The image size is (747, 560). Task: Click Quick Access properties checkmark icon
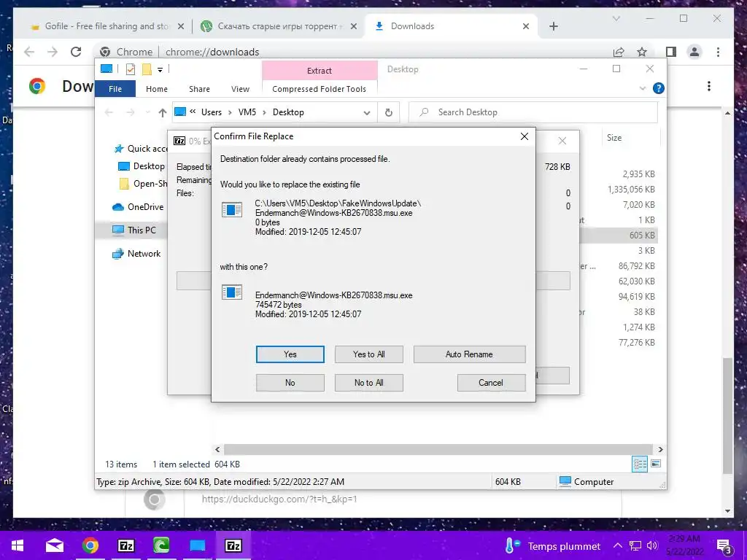(130, 69)
